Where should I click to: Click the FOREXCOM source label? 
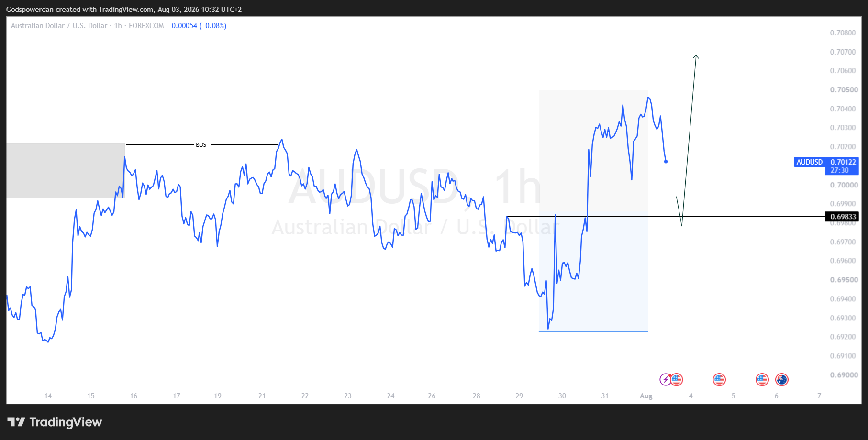pyautogui.click(x=146, y=26)
